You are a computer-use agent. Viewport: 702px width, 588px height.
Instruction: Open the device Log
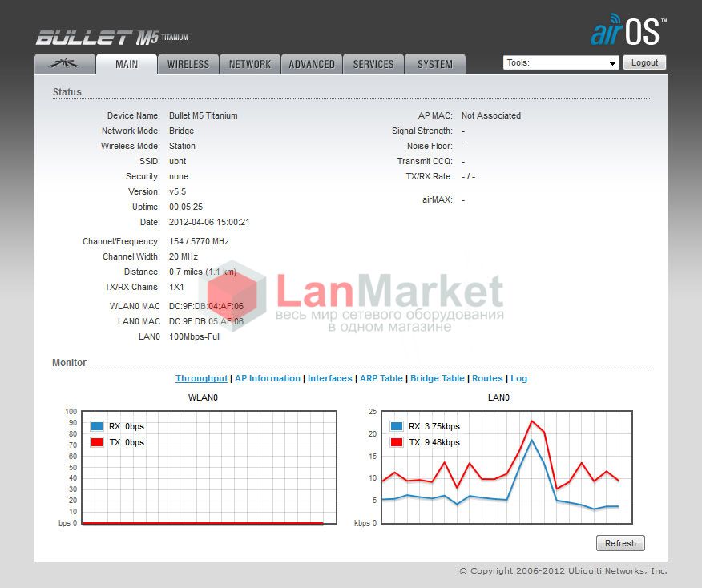click(x=519, y=377)
